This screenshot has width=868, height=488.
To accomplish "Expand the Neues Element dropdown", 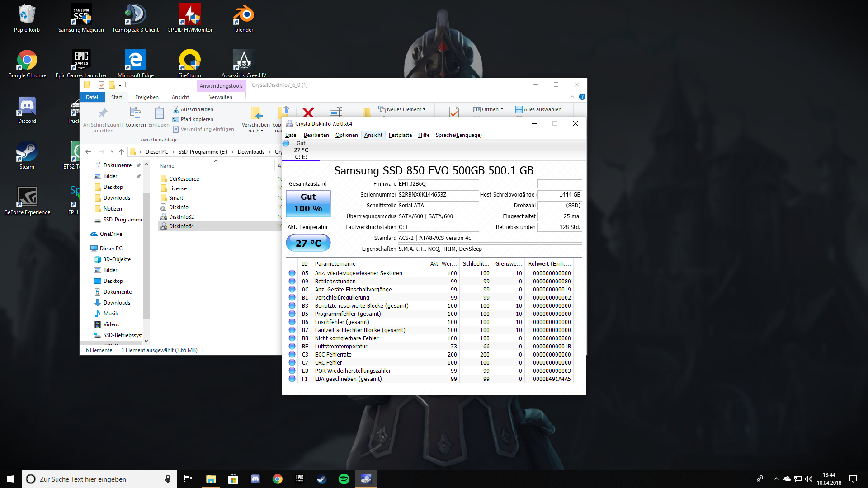I will click(406, 109).
